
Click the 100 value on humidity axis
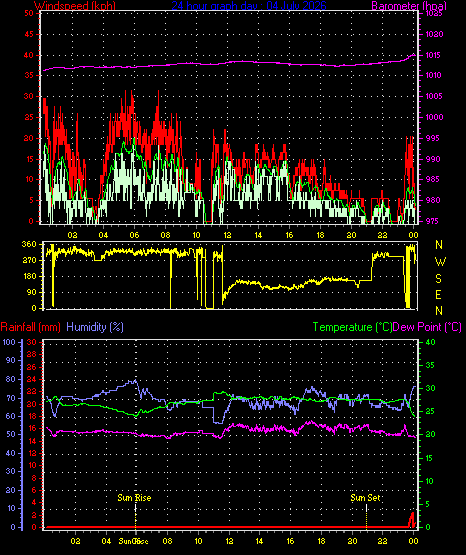click(10, 342)
